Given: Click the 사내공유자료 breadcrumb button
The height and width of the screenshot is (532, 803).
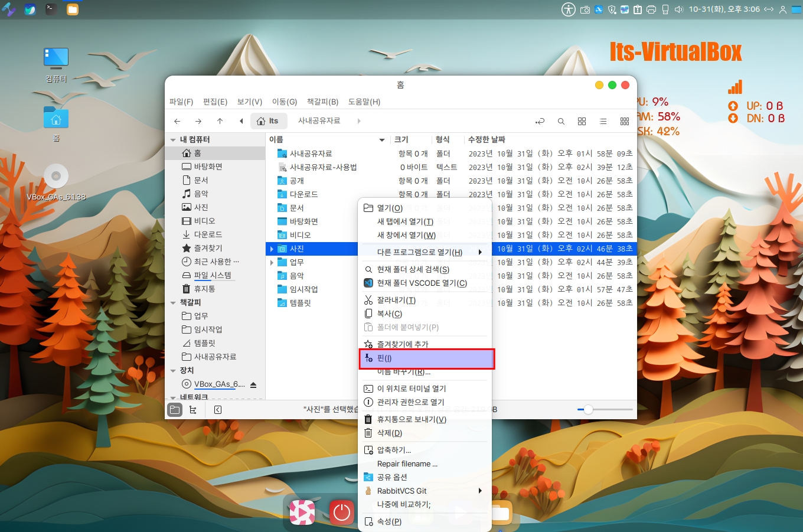Looking at the screenshot, I should (x=319, y=121).
